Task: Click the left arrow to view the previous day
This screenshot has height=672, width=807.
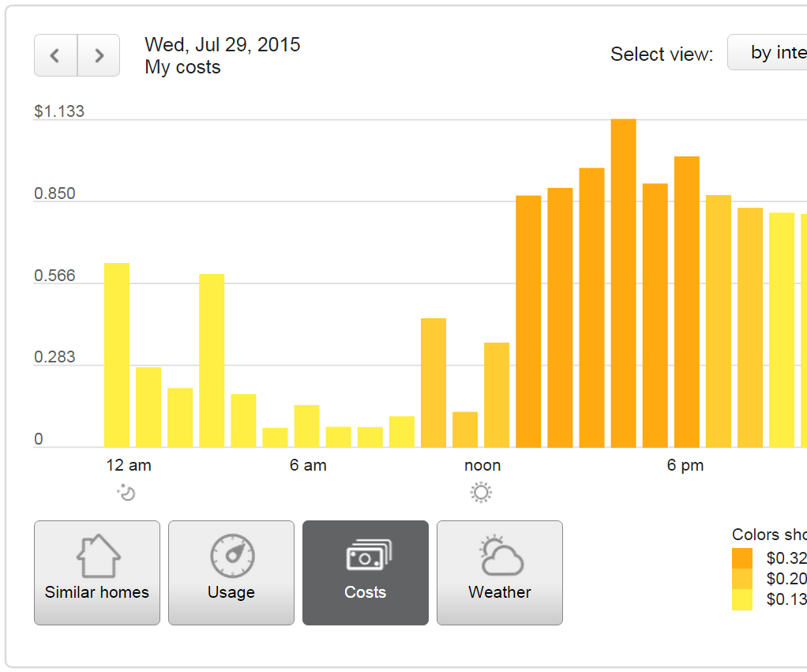Action: tap(54, 55)
